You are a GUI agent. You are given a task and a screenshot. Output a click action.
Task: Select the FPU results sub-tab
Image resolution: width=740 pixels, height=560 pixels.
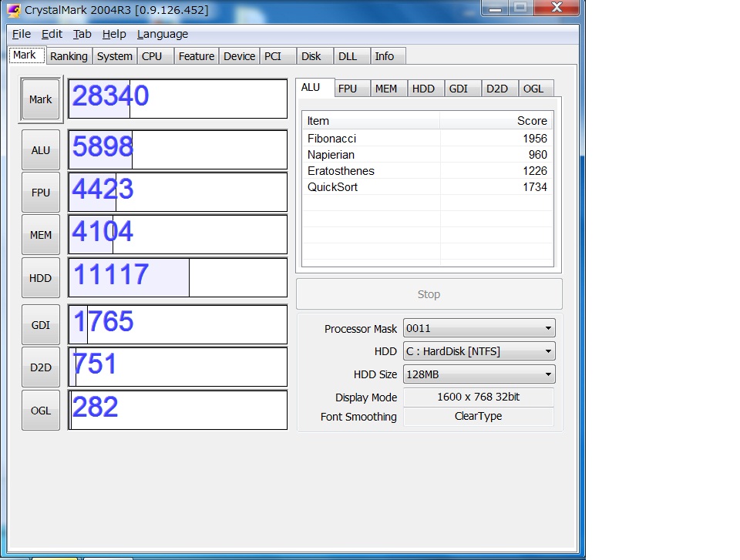352,89
